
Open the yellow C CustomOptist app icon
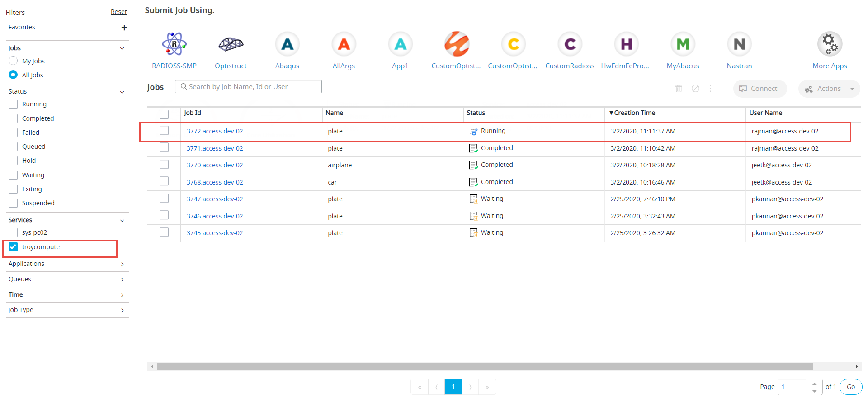(514, 44)
